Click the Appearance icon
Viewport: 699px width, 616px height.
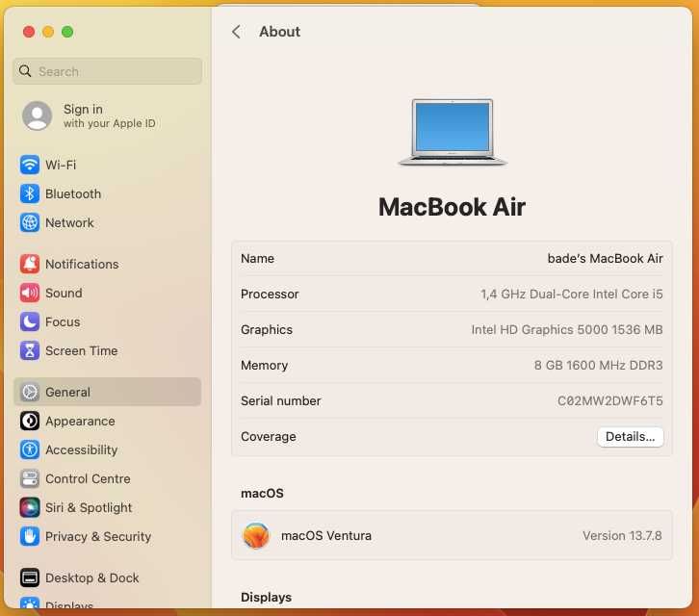click(30, 421)
